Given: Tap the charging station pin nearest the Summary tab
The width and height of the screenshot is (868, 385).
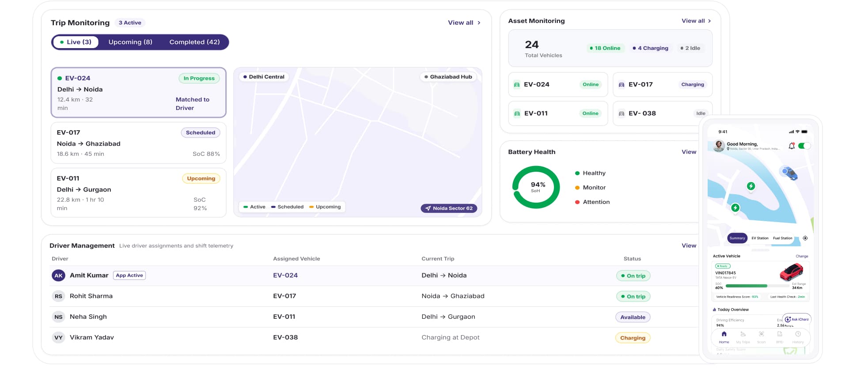Looking at the screenshot, I should (735, 208).
